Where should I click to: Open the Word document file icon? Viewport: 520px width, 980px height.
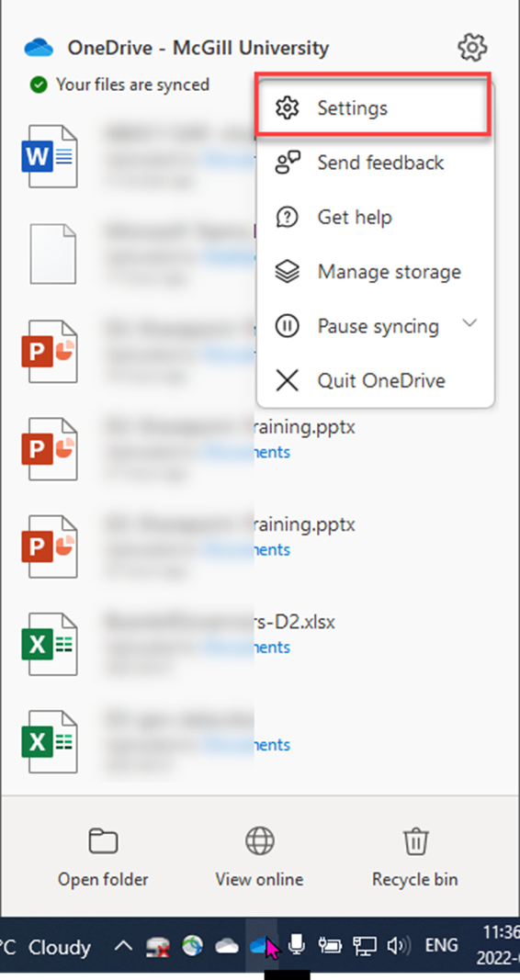tap(50, 156)
